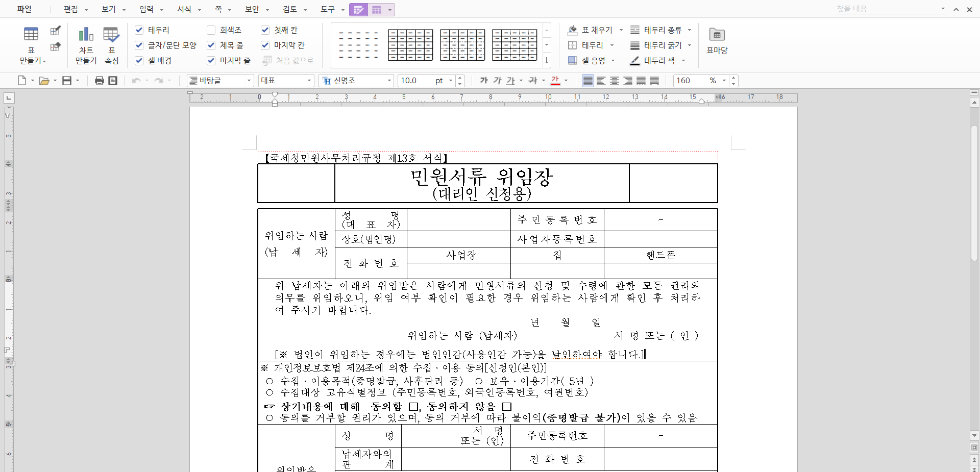This screenshot has height=472, width=980.
Task: Click the vertical scrollbar down arrow
Action: click(x=974, y=436)
